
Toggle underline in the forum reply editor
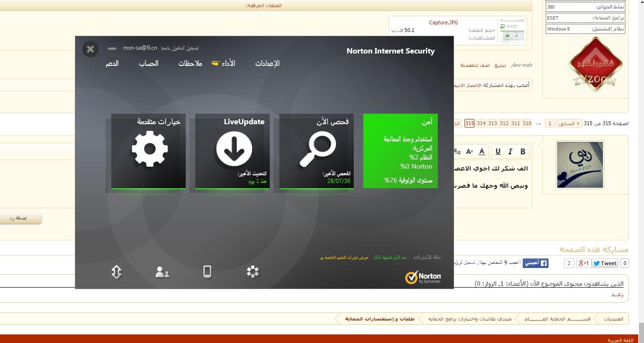coord(498,151)
